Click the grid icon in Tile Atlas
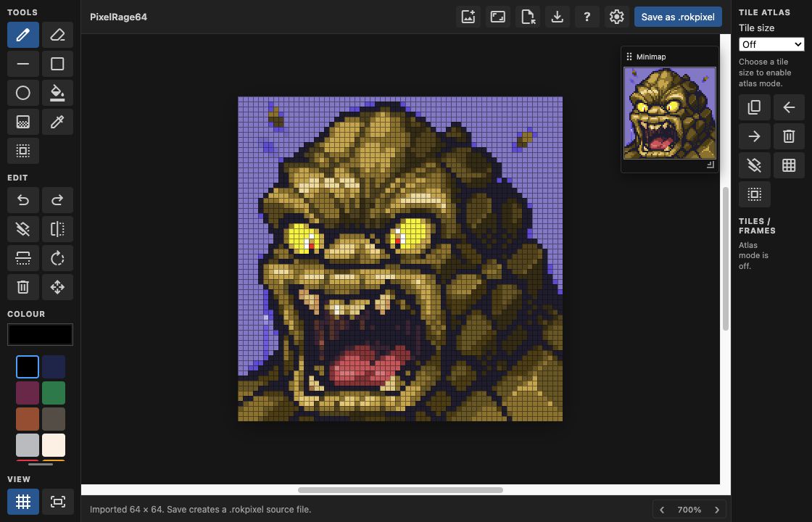Screen dimensions: 812x522 789,165
